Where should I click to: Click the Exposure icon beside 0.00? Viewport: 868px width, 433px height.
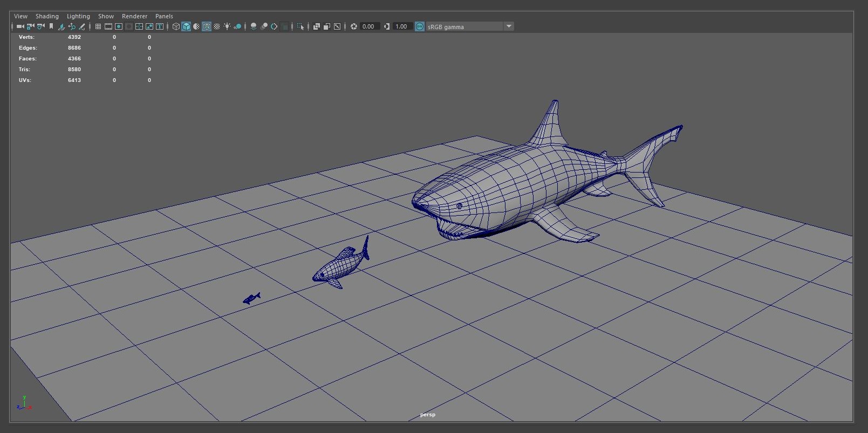(354, 26)
